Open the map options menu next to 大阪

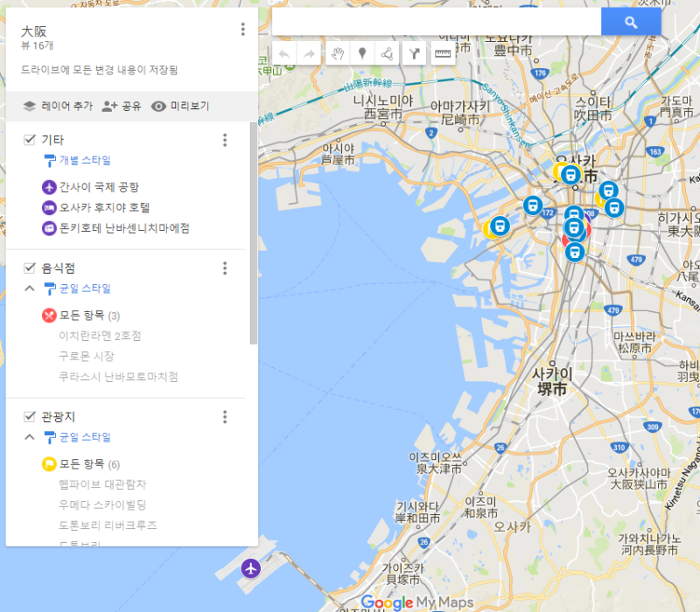[243, 30]
